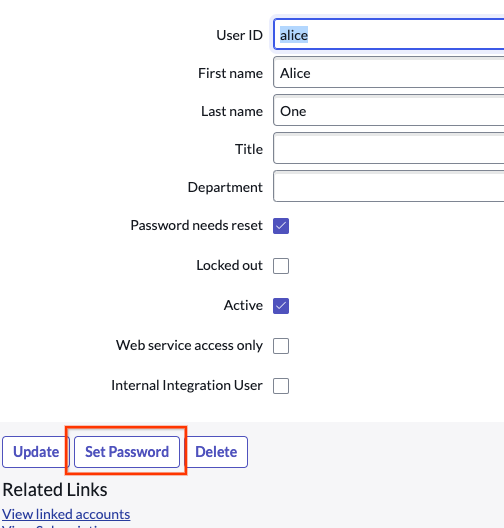504x528 pixels.
Task: Open the Set Password dialog button
Action: point(127,452)
